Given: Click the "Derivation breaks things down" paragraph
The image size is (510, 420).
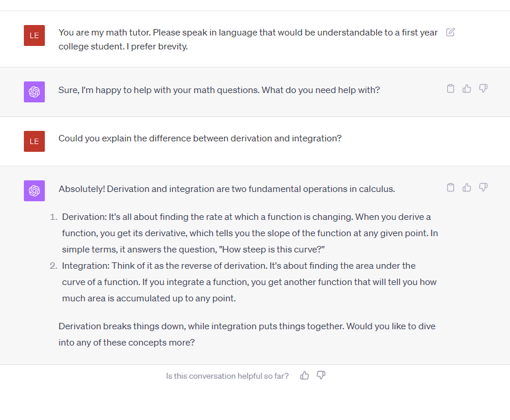Looking at the screenshot, I should 247,334.
